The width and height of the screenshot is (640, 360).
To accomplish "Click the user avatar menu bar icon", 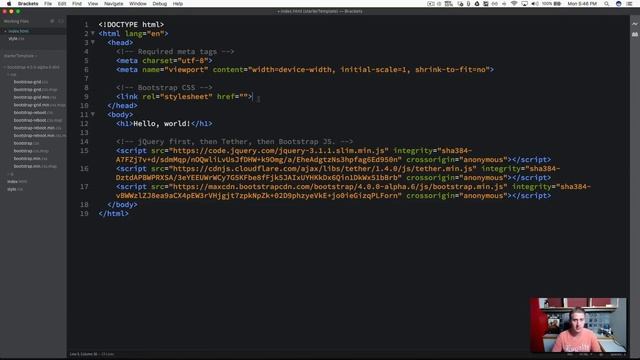I will (x=619, y=4).
